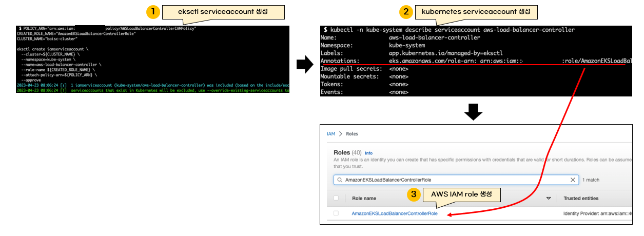644x236 pixels.
Task: Click the 'Tokens' line in terminal
Action: pyautogui.click(x=364, y=84)
